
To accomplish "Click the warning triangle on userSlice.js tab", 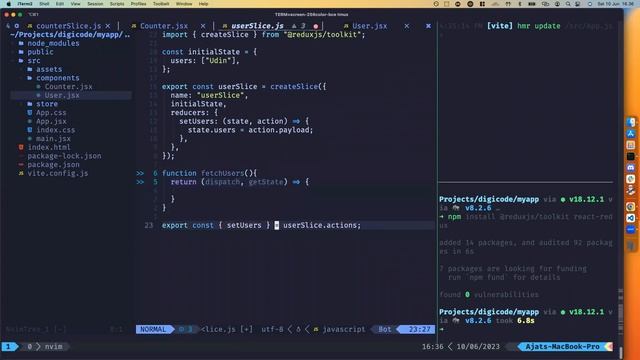I will point(294,26).
